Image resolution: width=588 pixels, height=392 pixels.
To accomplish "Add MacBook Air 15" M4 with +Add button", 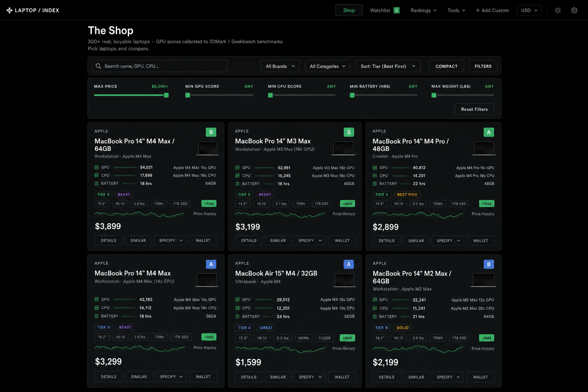I will click(x=347, y=338).
